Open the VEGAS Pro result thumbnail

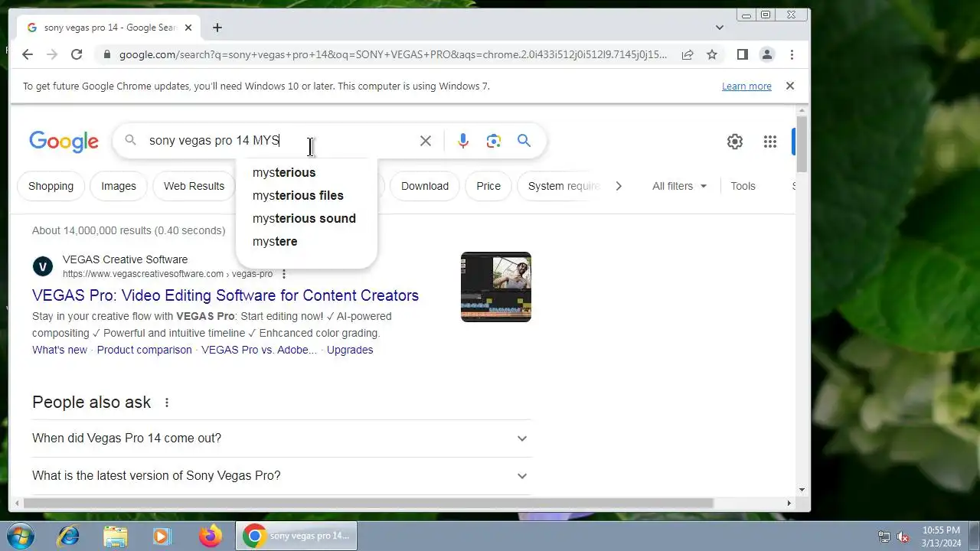click(x=496, y=287)
